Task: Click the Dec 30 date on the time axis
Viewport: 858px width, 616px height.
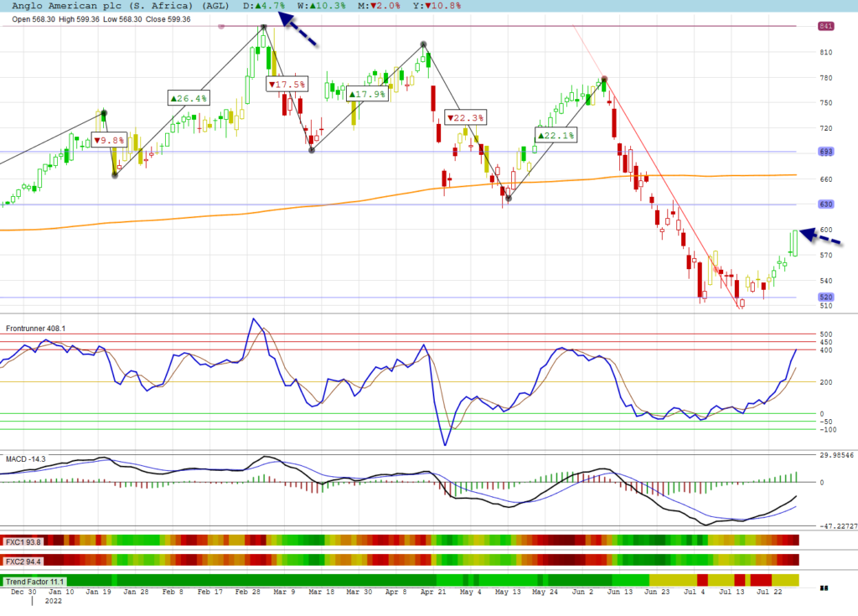Action: tap(23, 592)
